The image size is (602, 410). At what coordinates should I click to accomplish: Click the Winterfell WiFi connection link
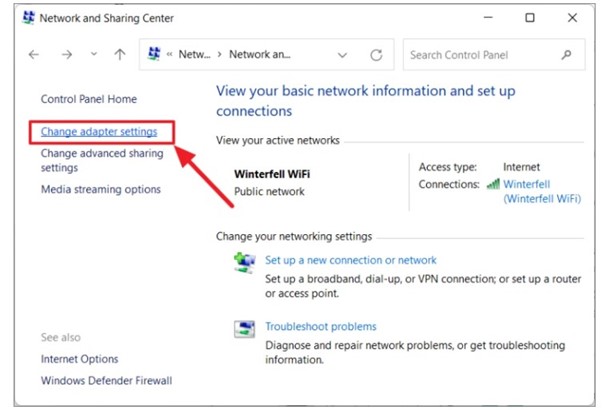click(x=542, y=191)
